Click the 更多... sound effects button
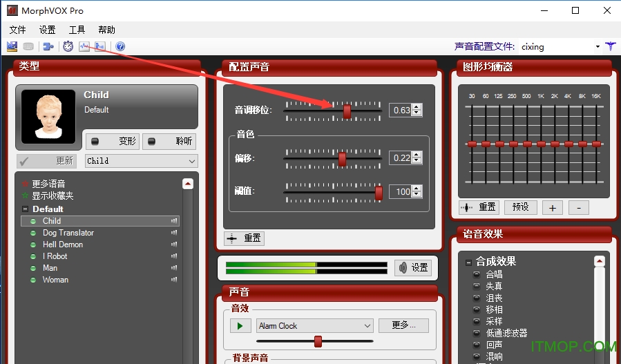 click(x=403, y=325)
